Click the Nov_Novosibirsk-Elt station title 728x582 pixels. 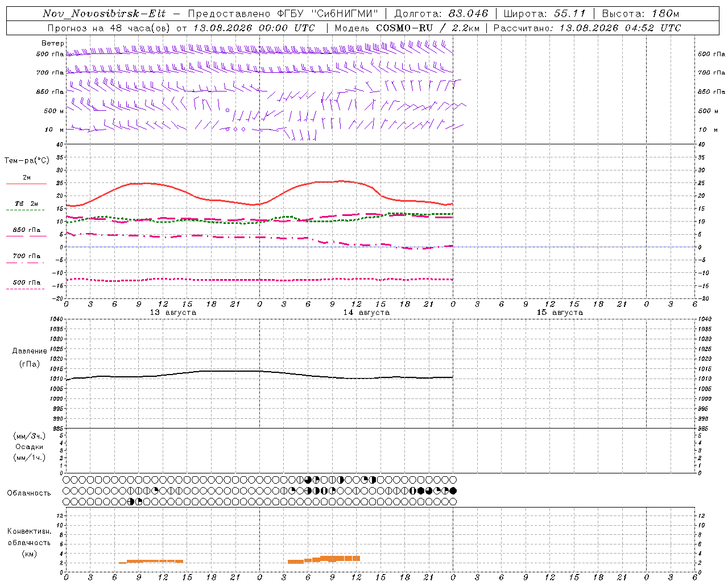(104, 14)
